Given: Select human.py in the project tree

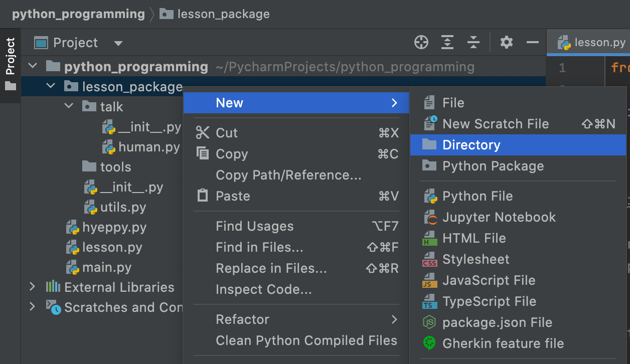Looking at the screenshot, I should point(149,147).
